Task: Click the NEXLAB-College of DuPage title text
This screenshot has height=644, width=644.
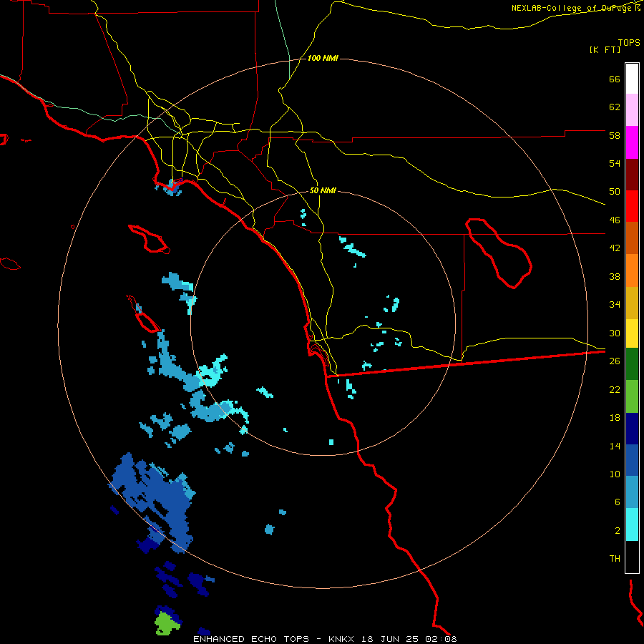Action: tap(572, 8)
